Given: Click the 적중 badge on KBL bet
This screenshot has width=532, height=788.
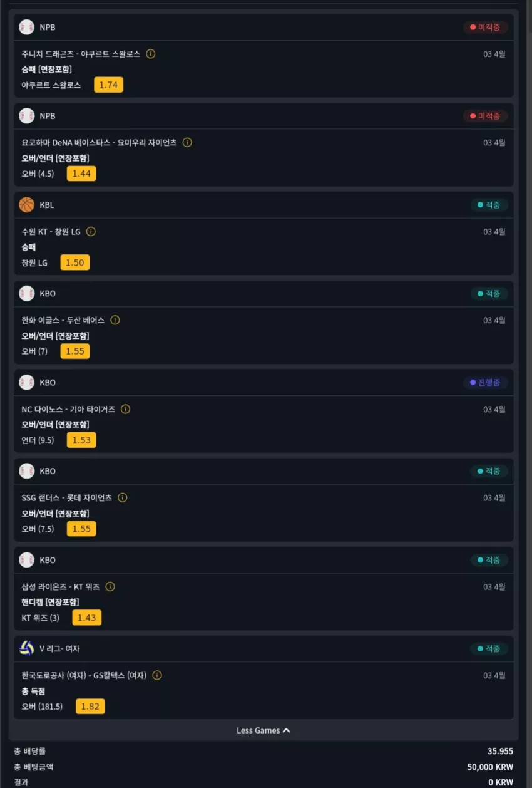Looking at the screenshot, I should coord(489,205).
